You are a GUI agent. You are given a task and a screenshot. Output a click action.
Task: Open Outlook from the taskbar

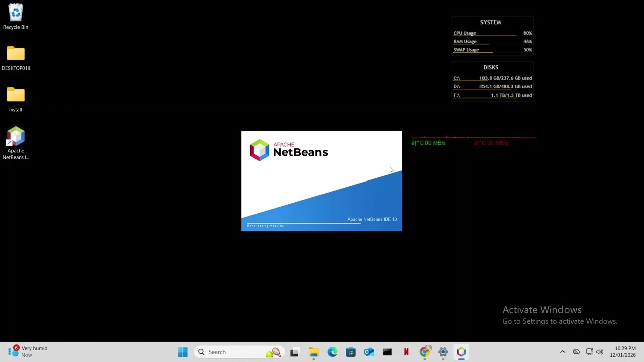(x=369, y=352)
